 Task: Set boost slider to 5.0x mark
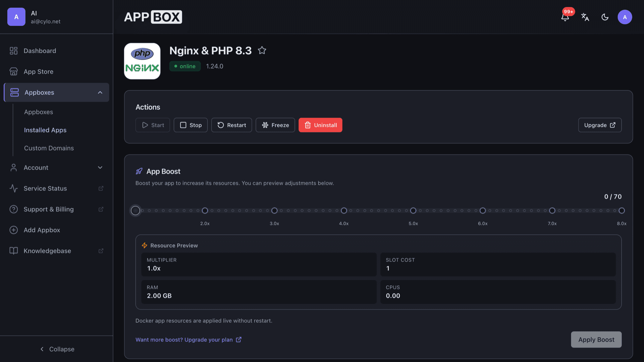413,210
